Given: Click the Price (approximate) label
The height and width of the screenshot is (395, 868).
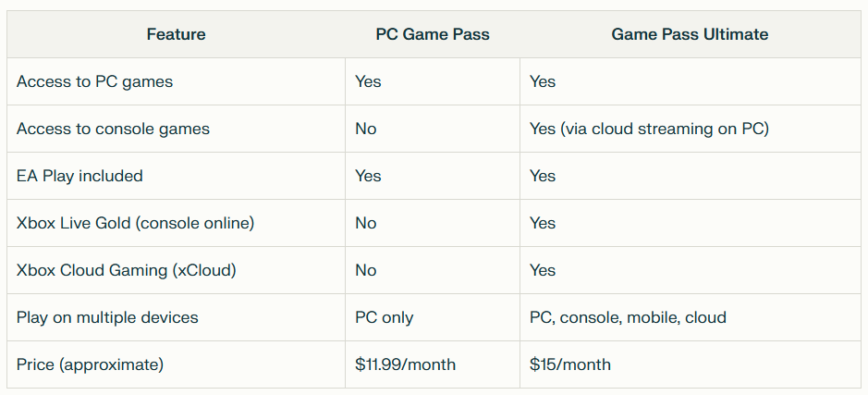Looking at the screenshot, I should (90, 364).
